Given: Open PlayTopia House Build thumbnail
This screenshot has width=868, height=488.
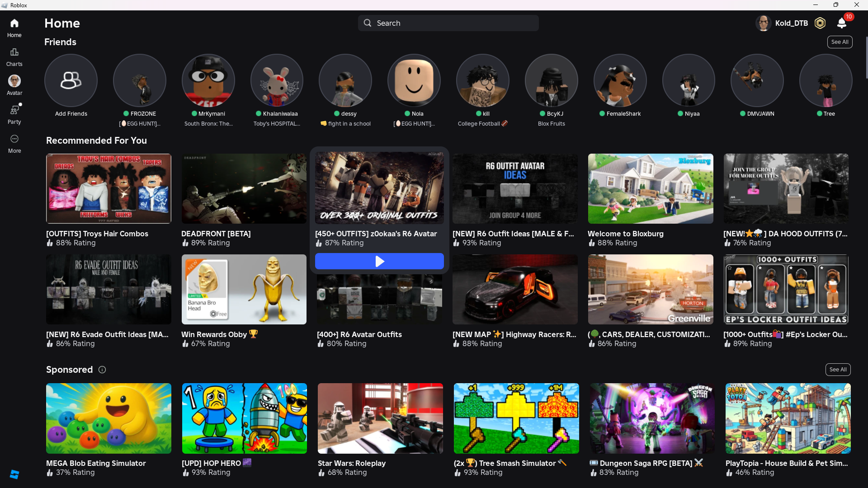Looking at the screenshot, I should (788, 418).
